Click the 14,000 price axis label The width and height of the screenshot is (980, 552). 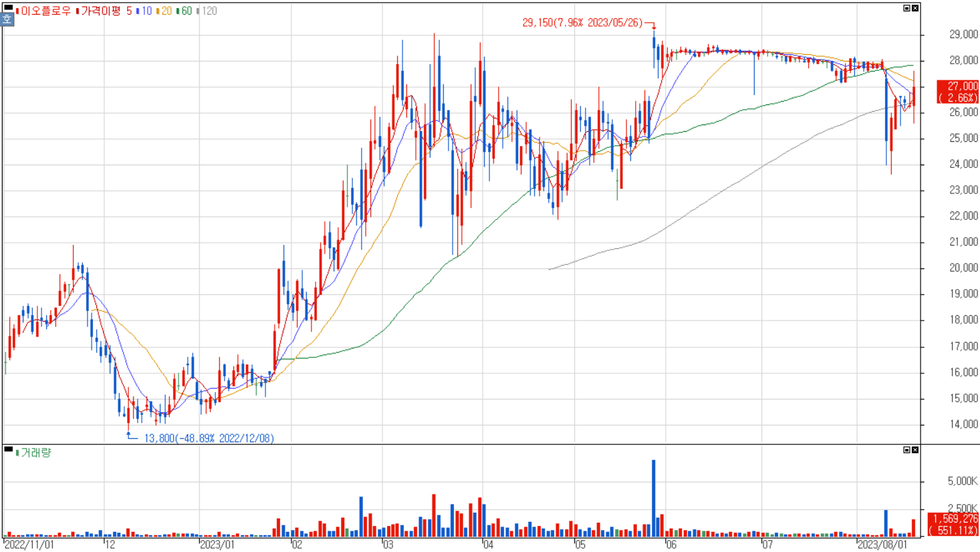[963, 424]
